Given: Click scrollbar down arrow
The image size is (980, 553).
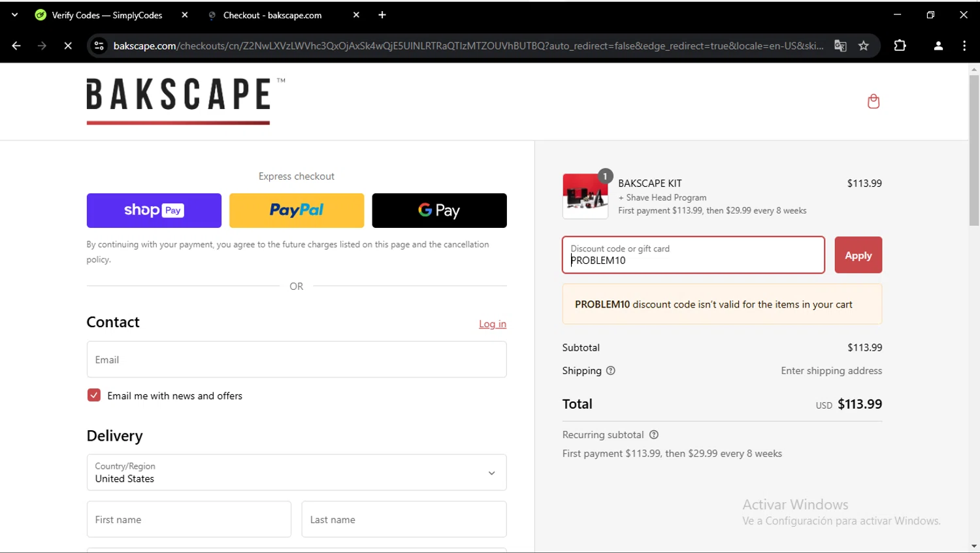Looking at the screenshot, I should (x=974, y=546).
